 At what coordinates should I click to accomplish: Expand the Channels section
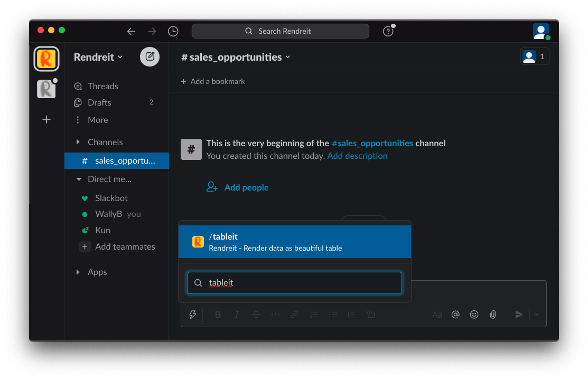pyautogui.click(x=78, y=142)
